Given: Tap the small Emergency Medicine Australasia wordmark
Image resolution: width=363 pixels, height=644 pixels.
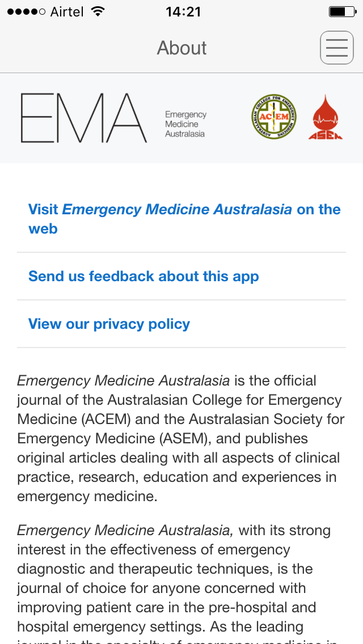Looking at the screenshot, I should [185, 124].
